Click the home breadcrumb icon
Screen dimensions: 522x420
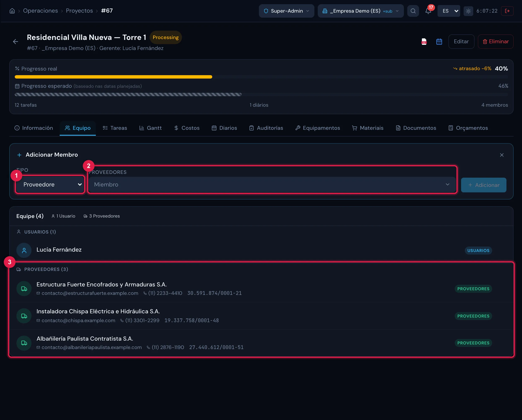point(12,11)
